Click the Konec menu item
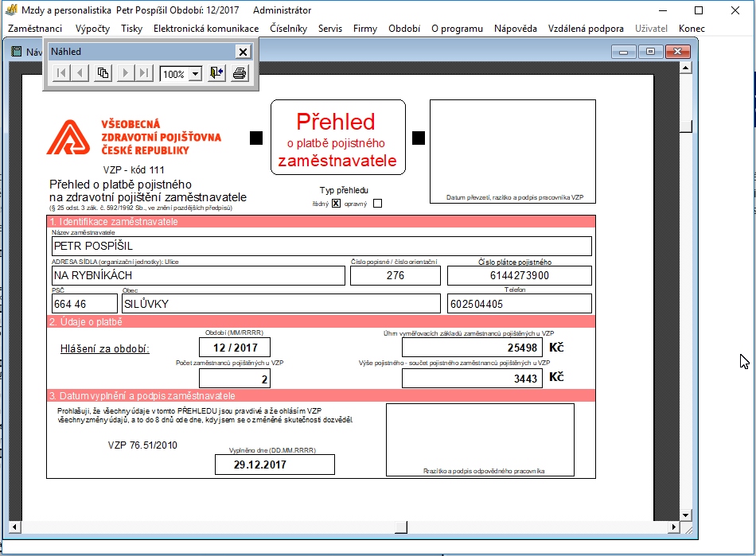The image size is (756, 556). (692, 29)
